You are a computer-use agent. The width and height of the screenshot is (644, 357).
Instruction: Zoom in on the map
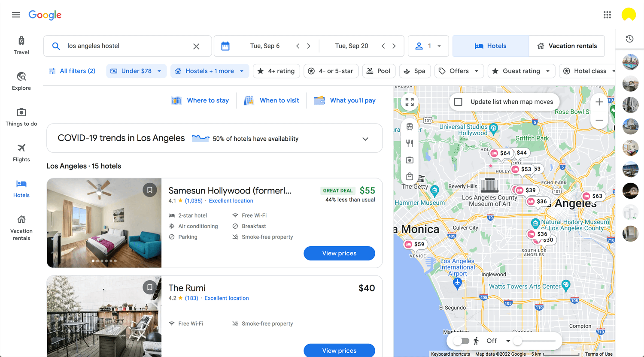pos(599,102)
